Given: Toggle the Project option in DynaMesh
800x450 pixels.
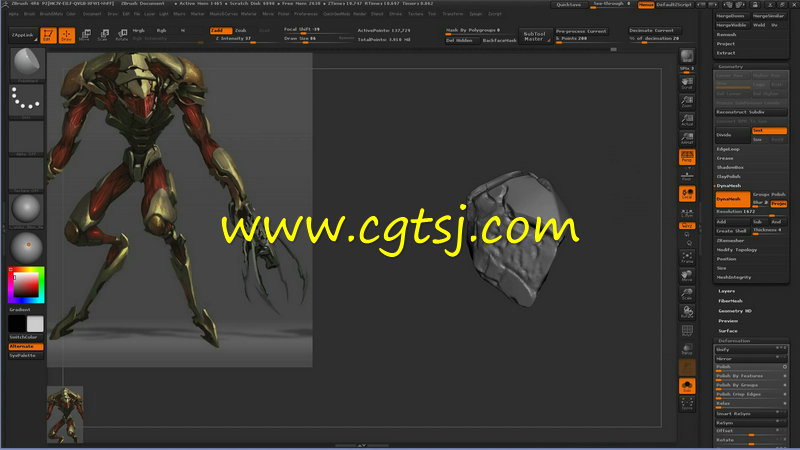Looking at the screenshot, I should [x=779, y=204].
